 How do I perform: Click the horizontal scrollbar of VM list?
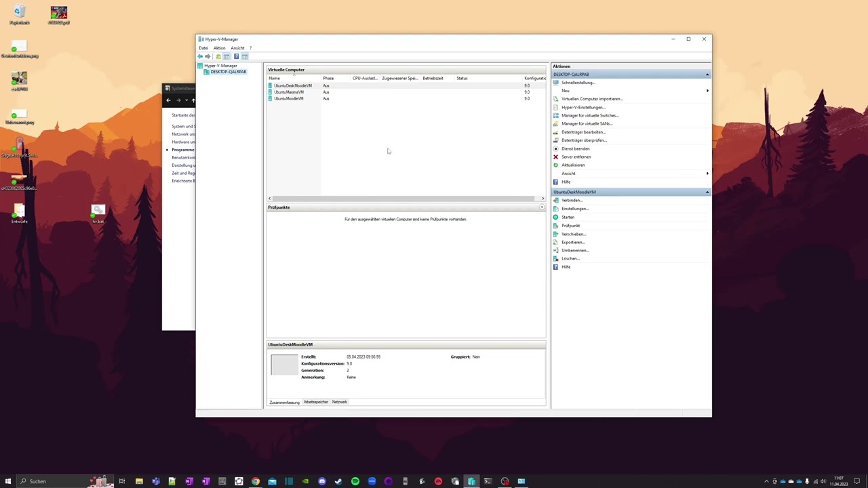coord(403,199)
